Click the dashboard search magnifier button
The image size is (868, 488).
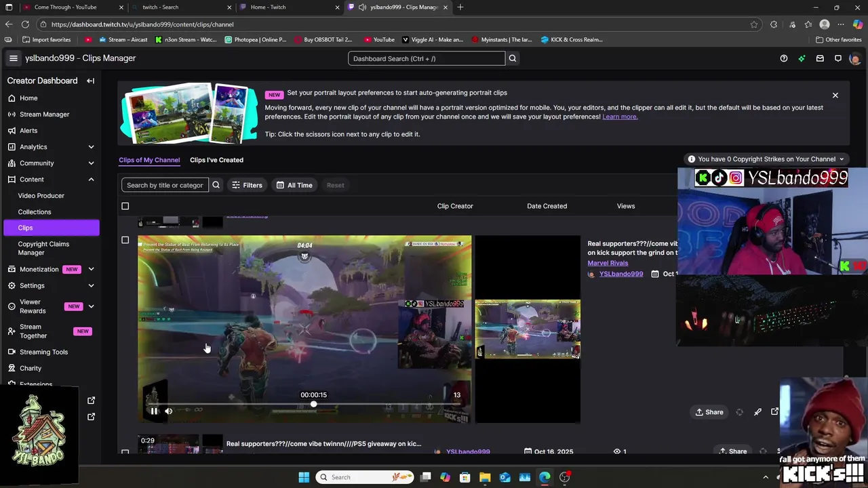tap(513, 58)
